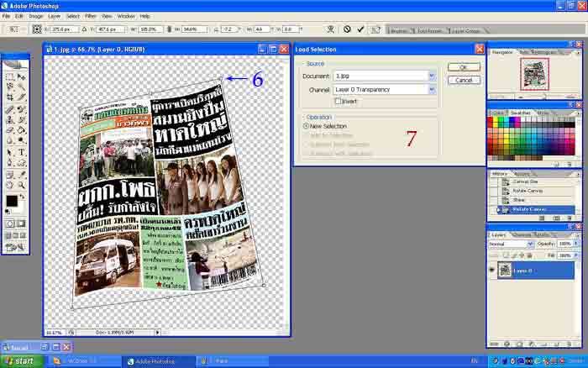Select the Move tool
Viewport: 588px width, 368px height.
tap(22, 76)
